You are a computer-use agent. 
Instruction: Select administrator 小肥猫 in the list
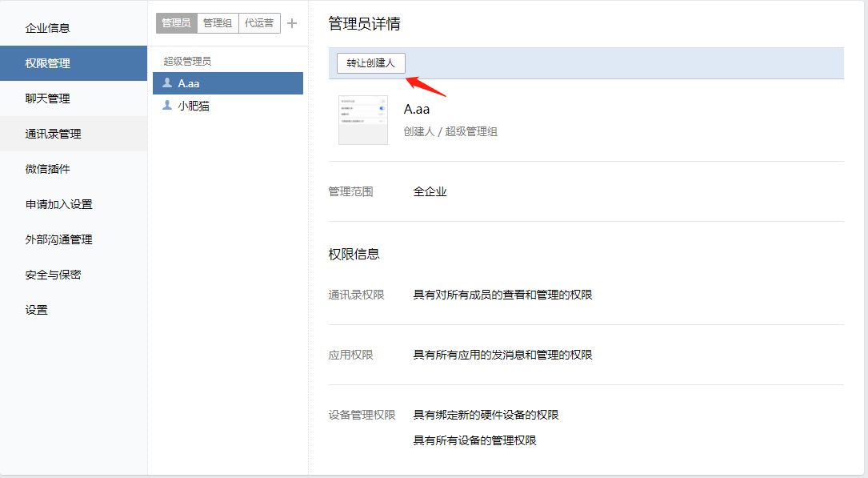tap(228, 106)
